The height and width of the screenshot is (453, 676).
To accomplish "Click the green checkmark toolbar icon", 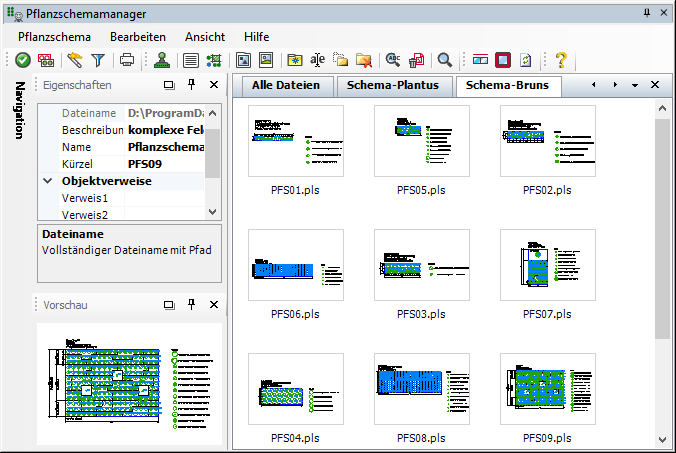I will 23,60.
